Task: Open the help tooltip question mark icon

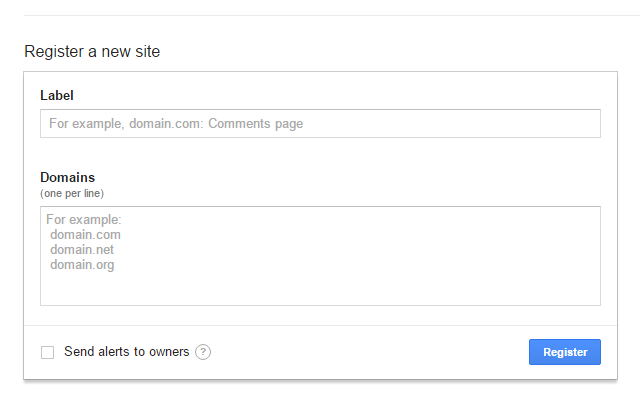Action: pyautogui.click(x=203, y=352)
